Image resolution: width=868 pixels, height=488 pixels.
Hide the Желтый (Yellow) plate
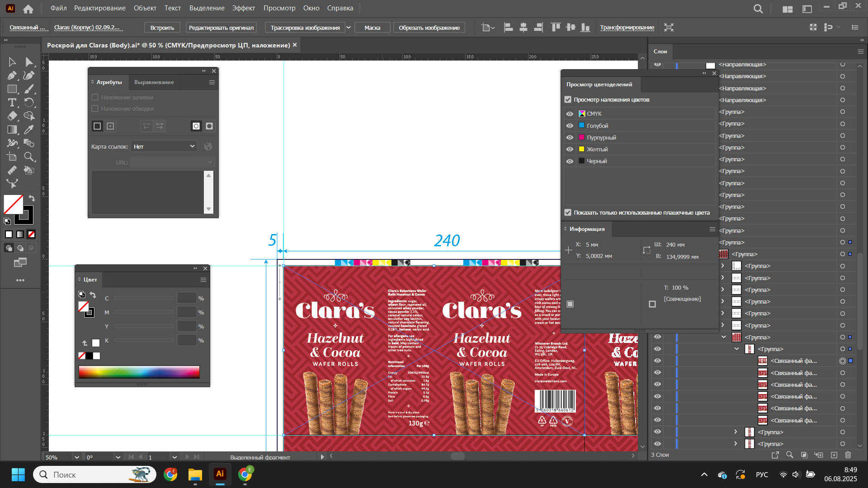click(x=570, y=149)
